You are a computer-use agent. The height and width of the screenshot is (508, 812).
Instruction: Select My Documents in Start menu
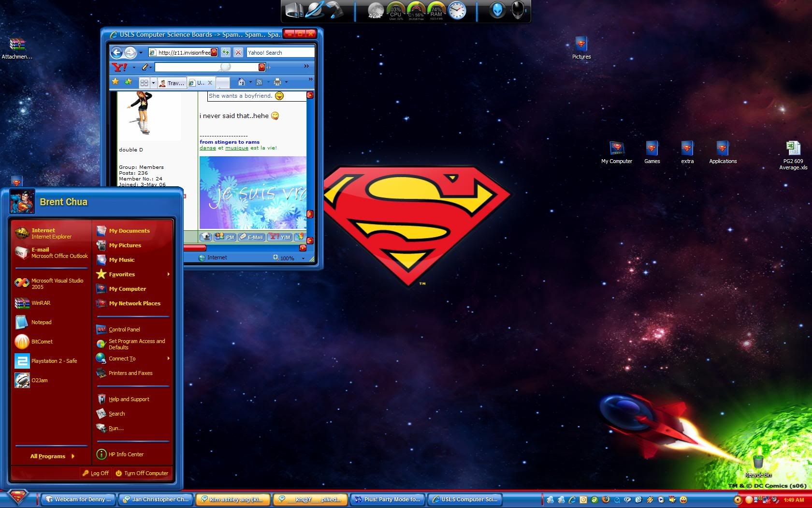coord(129,231)
